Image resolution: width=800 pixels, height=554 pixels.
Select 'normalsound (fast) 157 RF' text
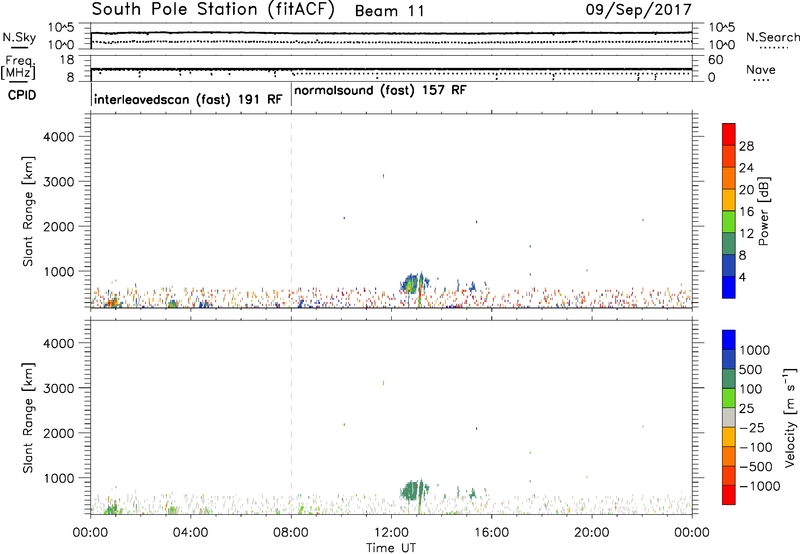pyautogui.click(x=380, y=91)
